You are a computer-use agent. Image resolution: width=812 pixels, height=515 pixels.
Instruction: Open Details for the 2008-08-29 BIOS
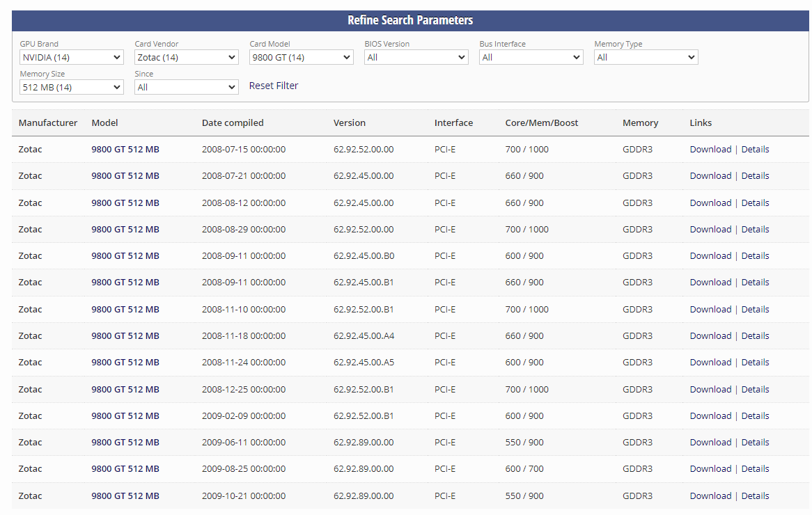tap(755, 229)
